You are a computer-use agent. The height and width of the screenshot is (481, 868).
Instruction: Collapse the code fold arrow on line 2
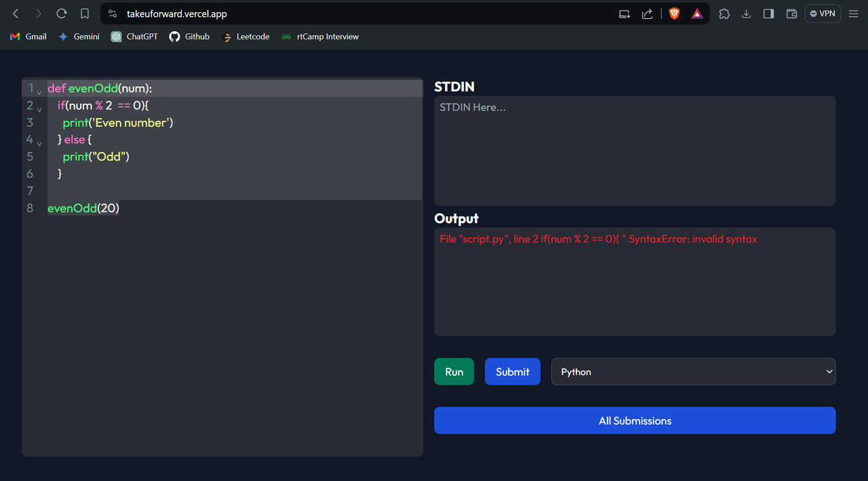[x=39, y=109]
